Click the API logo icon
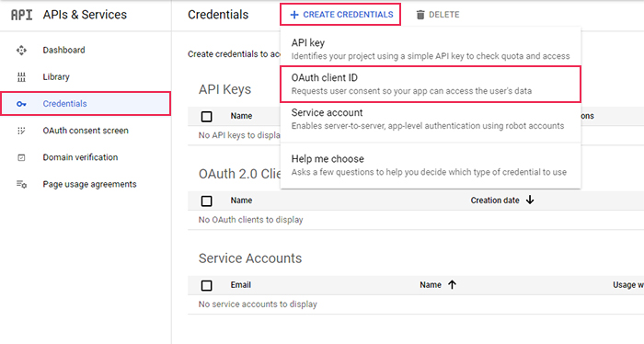 tap(21, 15)
